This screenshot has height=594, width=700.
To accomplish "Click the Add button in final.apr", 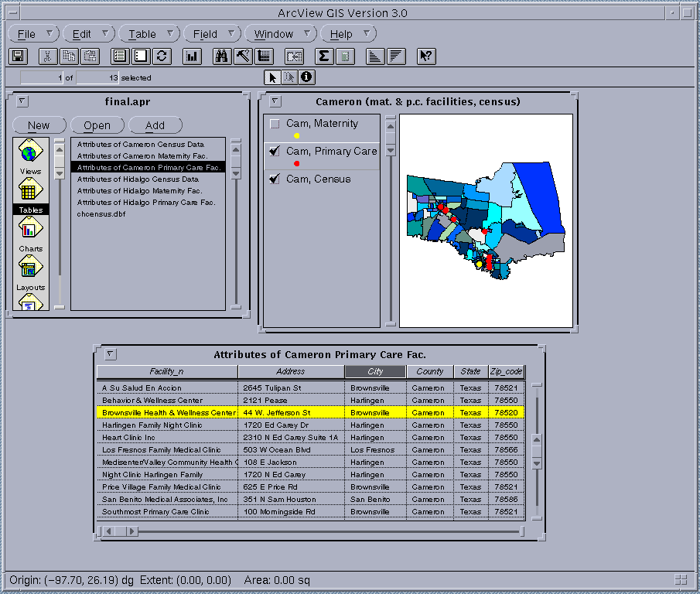I will [x=155, y=125].
